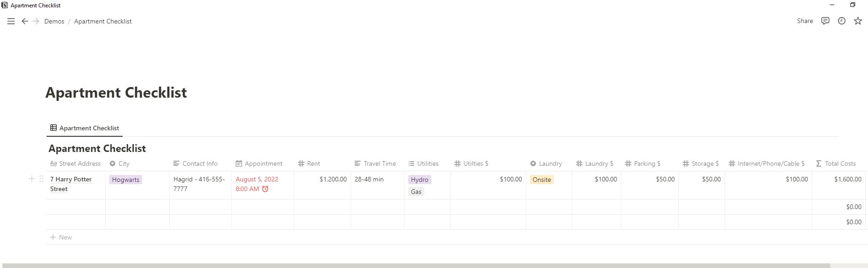Click the Onsite laundry tag
This screenshot has height=268, width=868.
click(x=541, y=180)
